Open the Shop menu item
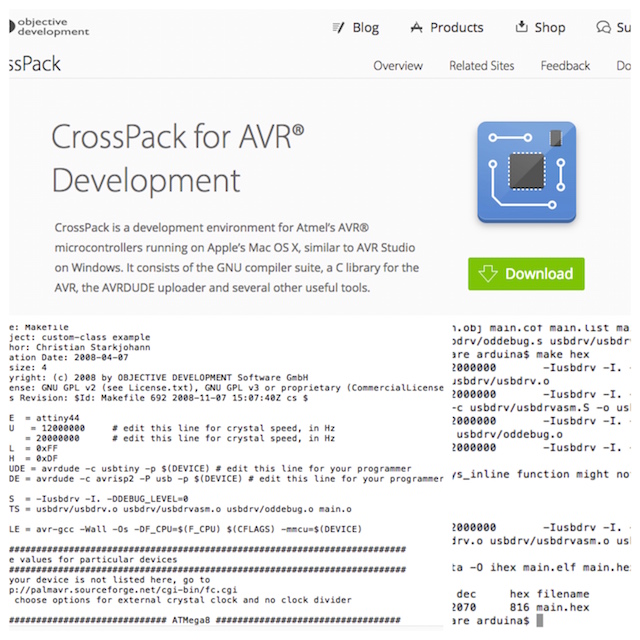The image size is (640, 640). [x=550, y=28]
